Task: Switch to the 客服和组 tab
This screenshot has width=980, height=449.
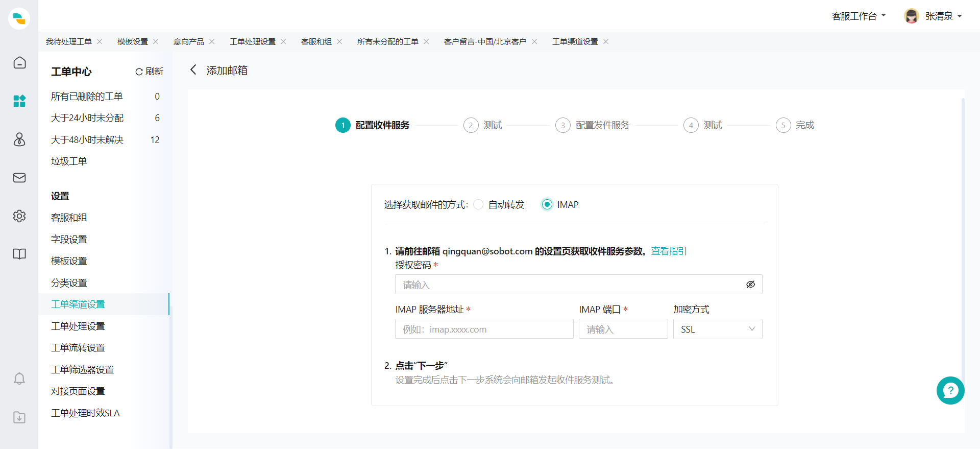Action: pos(316,41)
